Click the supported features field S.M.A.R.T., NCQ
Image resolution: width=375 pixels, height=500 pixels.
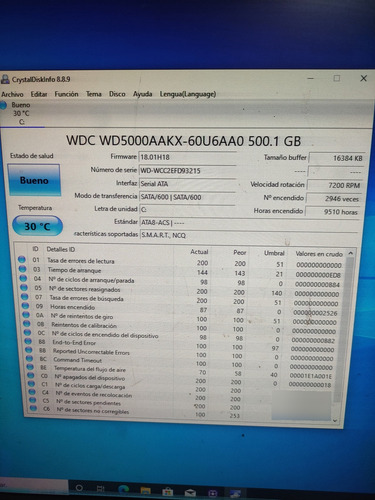(248, 235)
